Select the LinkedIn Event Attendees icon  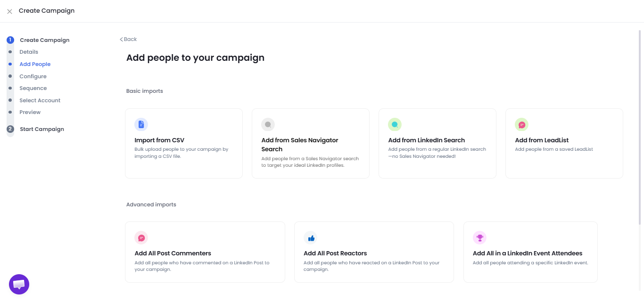(479, 237)
